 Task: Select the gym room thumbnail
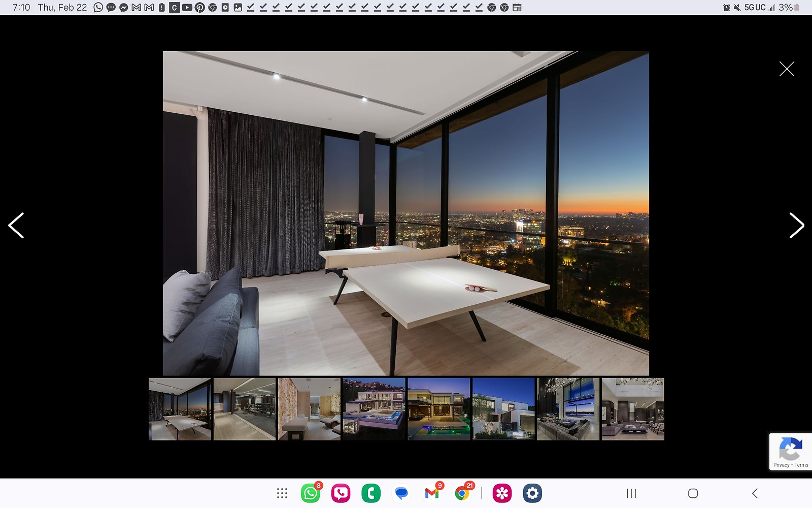245,409
